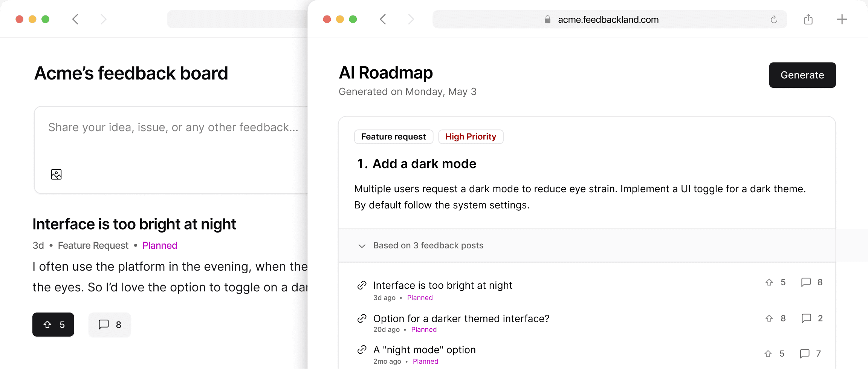This screenshot has width=868, height=369.
Task: Upvote "Interface is too bright at night" in roadmap
Action: coord(769,282)
